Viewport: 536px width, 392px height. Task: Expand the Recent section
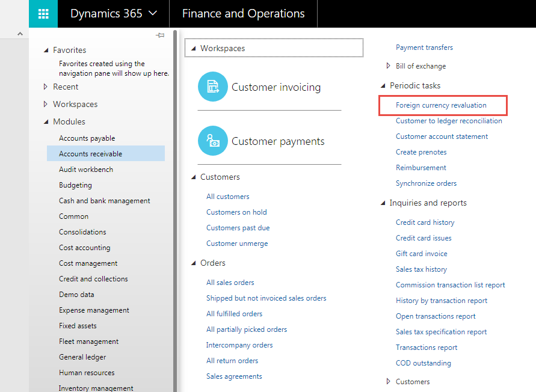(46, 87)
